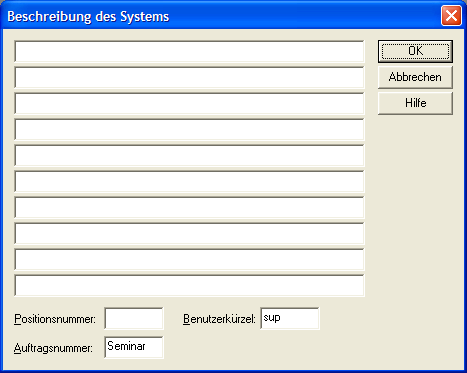Click the Positionsnummer label
Screen dimensions: 467x373
[x=55, y=319]
